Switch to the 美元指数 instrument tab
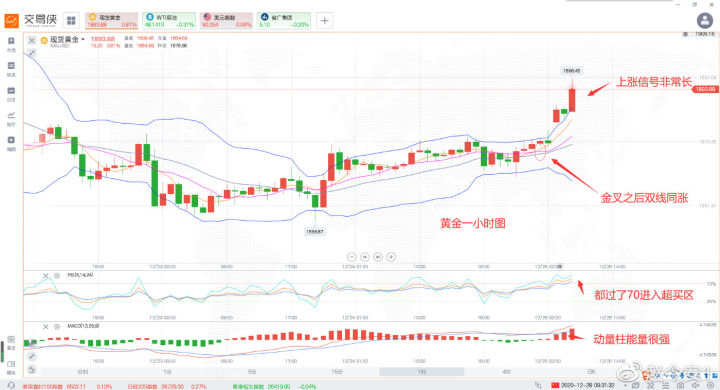Viewport: 720px width, 390px height. pyautogui.click(x=226, y=21)
